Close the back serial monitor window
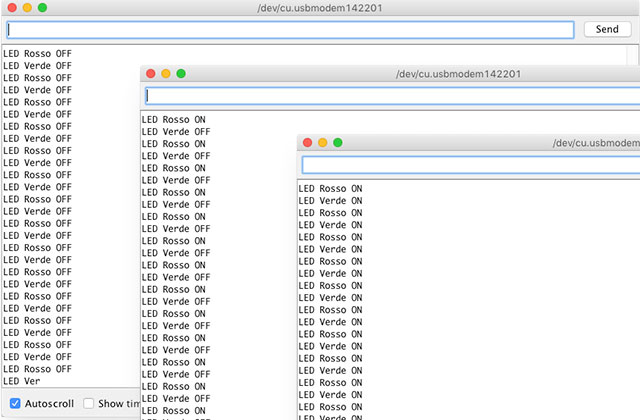This screenshot has height=420, width=640. coord(10,8)
